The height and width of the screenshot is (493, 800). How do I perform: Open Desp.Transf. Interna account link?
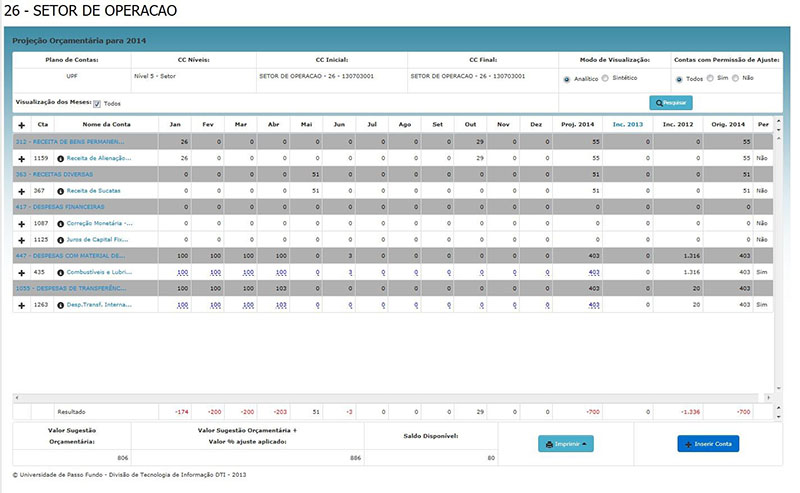click(99, 305)
